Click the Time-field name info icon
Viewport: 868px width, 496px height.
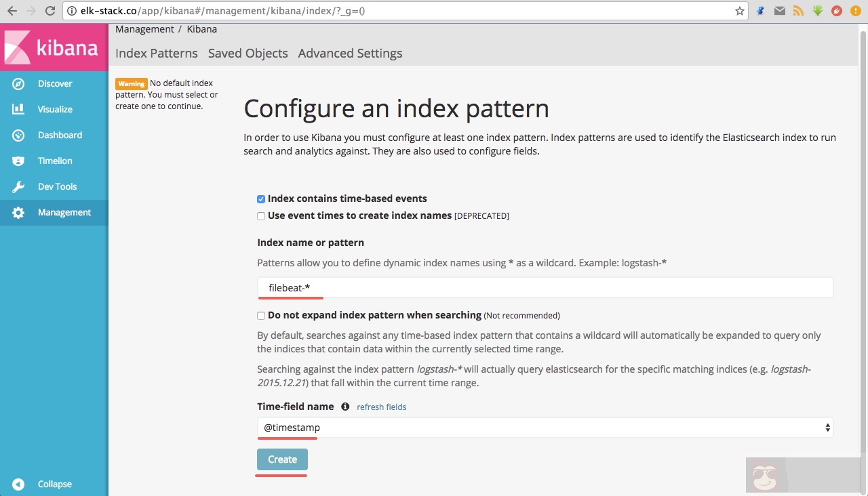coord(345,407)
